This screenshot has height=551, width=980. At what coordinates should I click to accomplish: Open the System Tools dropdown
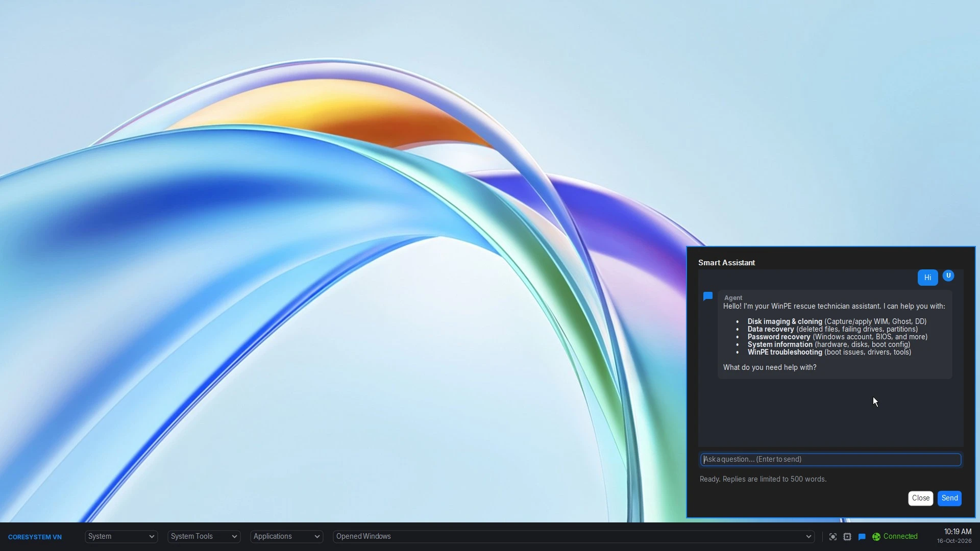pos(204,536)
